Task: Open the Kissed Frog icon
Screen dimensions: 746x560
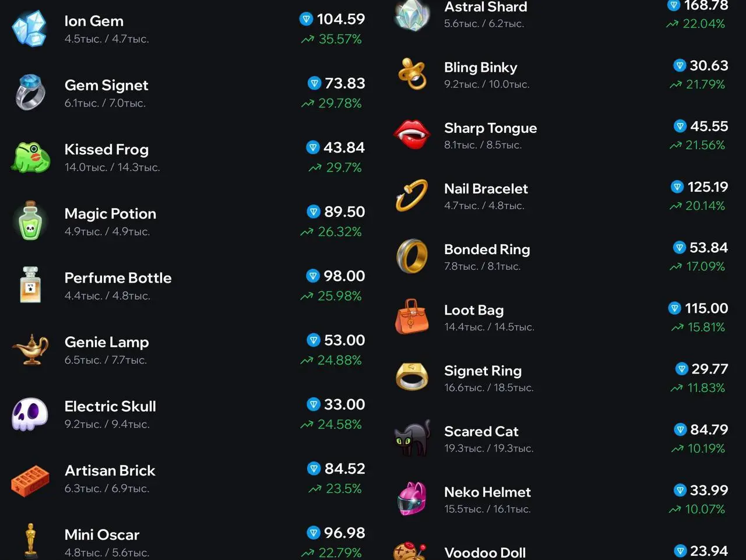Action: [30, 157]
